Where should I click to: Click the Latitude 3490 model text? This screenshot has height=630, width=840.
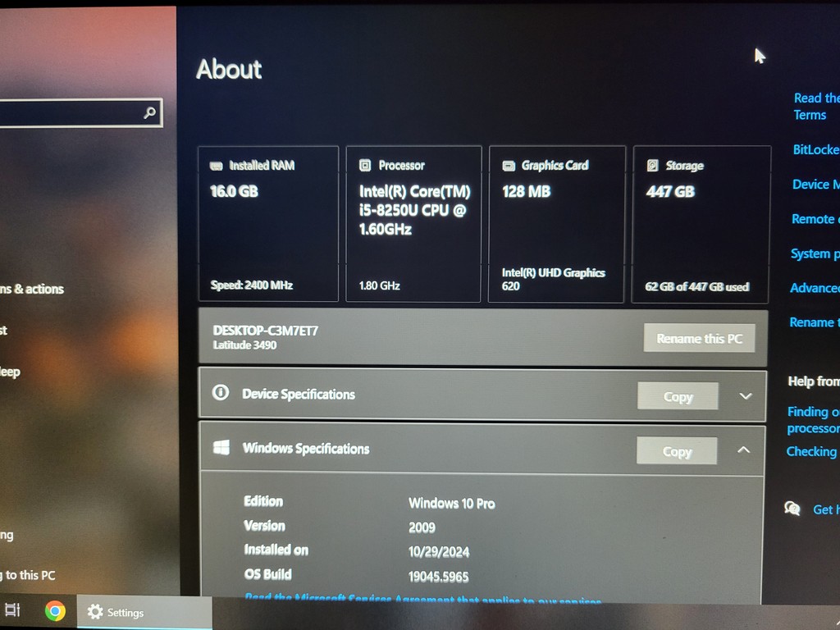coord(244,345)
